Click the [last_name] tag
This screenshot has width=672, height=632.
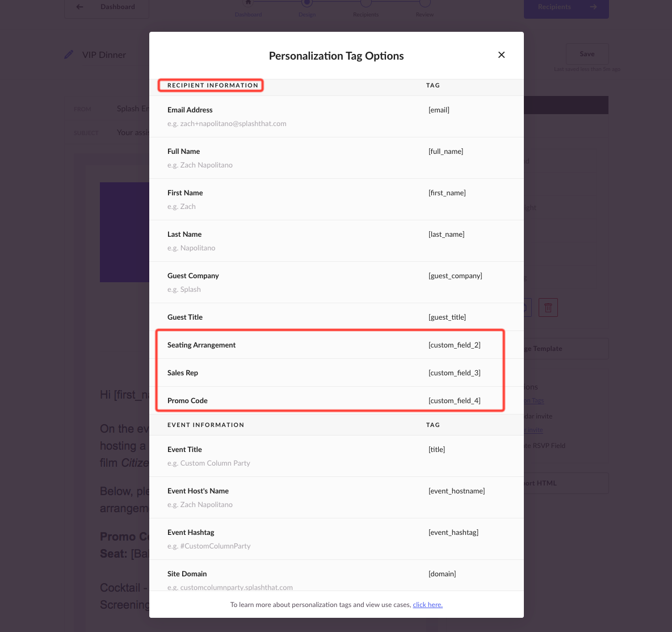[x=446, y=234]
